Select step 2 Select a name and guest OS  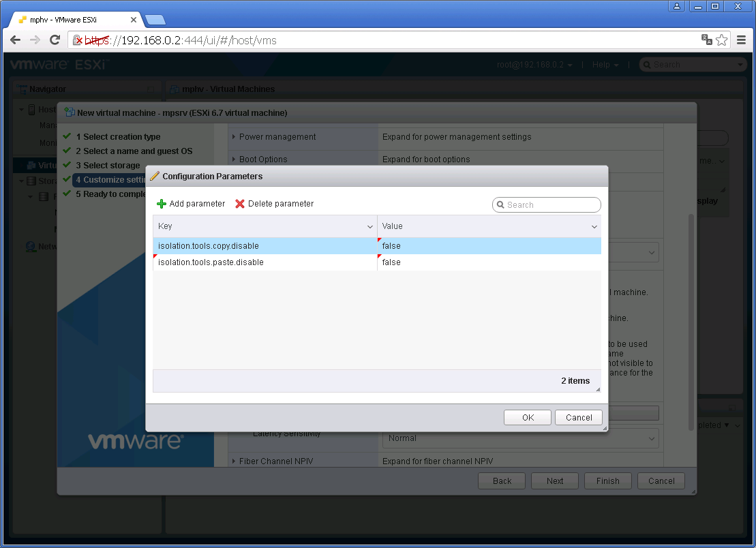coord(134,151)
